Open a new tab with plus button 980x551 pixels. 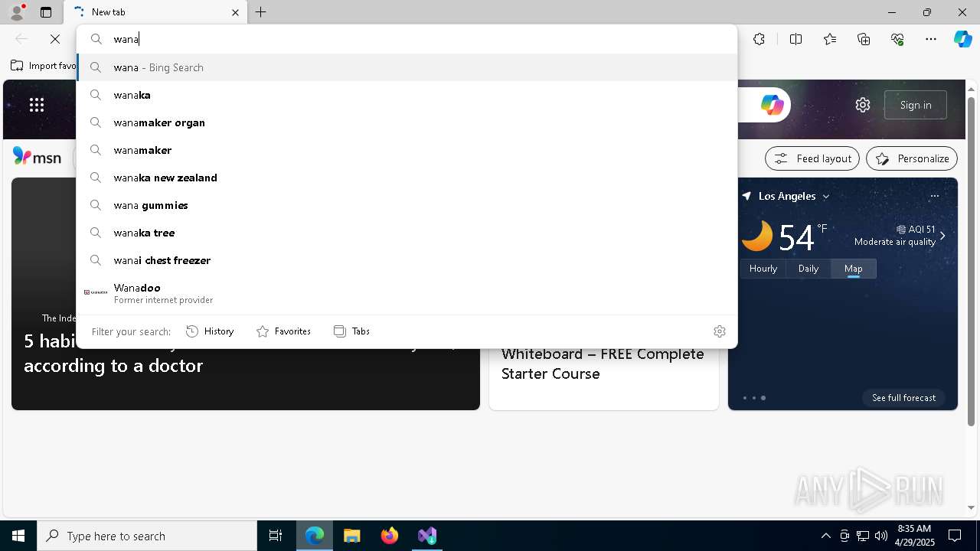point(261,12)
